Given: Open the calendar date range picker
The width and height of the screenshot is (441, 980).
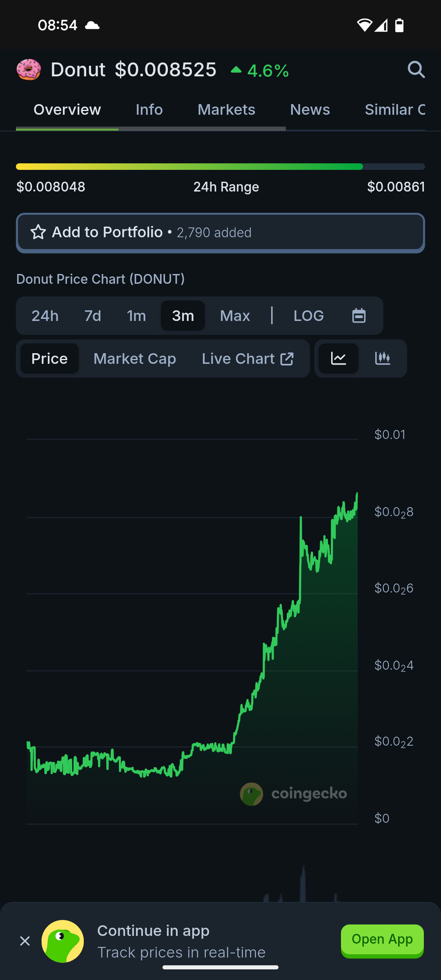Looking at the screenshot, I should (x=359, y=316).
